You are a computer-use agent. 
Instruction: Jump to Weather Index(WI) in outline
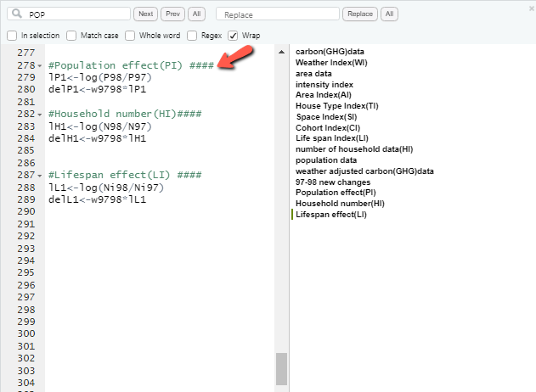point(331,63)
